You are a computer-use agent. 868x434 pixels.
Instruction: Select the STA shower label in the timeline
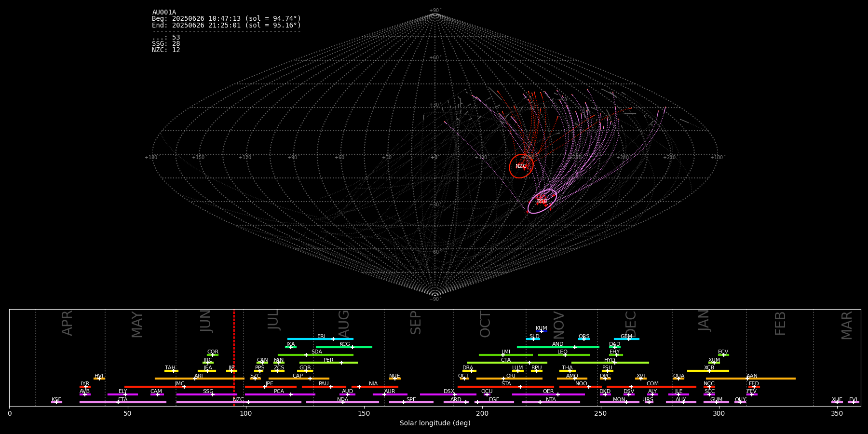pos(506,384)
